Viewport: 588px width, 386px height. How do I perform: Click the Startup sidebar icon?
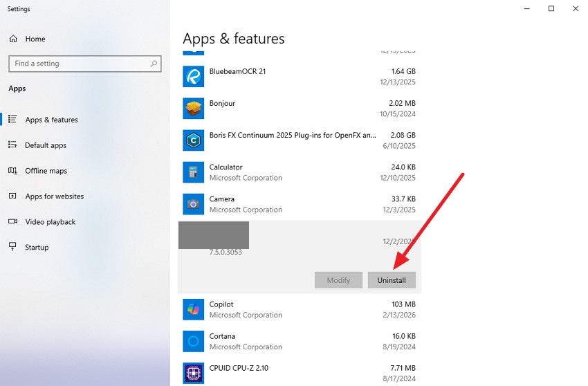tap(12, 247)
